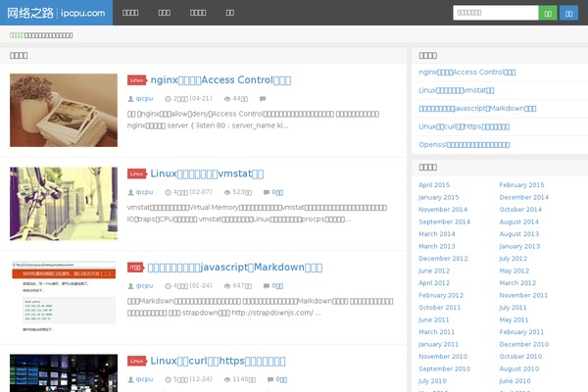The image size is (588, 392).
Task: Open the nginx Access Control article title
Action: pyautogui.click(x=220, y=80)
